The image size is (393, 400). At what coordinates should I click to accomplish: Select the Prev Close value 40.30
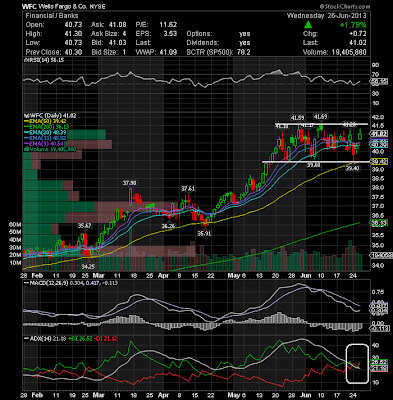pos(73,52)
